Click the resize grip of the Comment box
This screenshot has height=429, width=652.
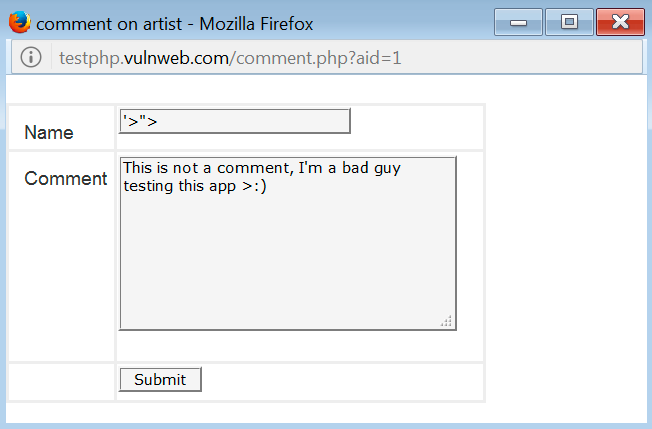point(447,321)
